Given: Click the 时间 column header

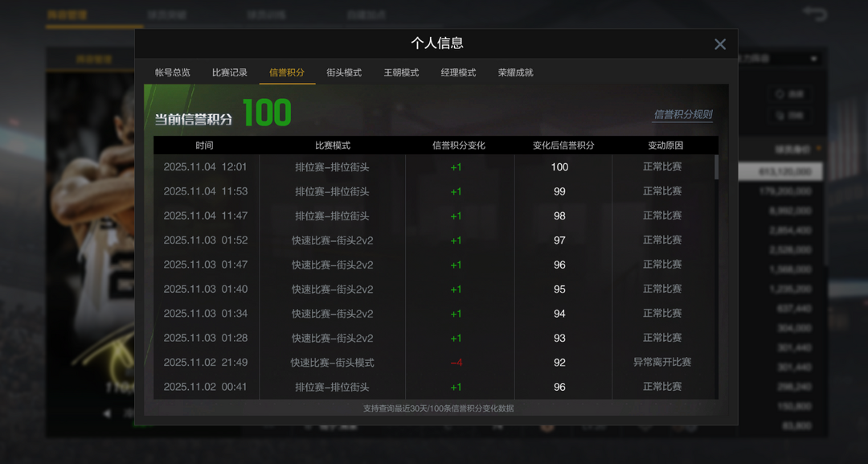Looking at the screenshot, I should point(204,145).
